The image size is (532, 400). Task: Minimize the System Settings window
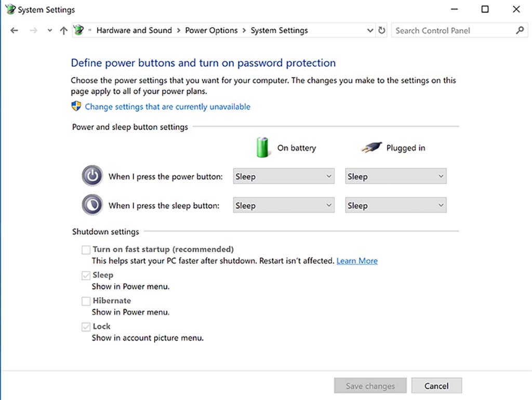pos(454,9)
